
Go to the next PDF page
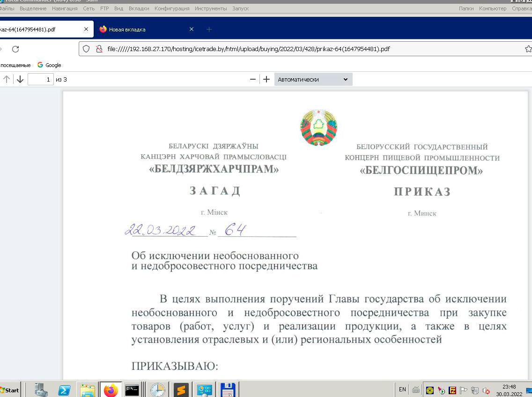tap(20, 79)
